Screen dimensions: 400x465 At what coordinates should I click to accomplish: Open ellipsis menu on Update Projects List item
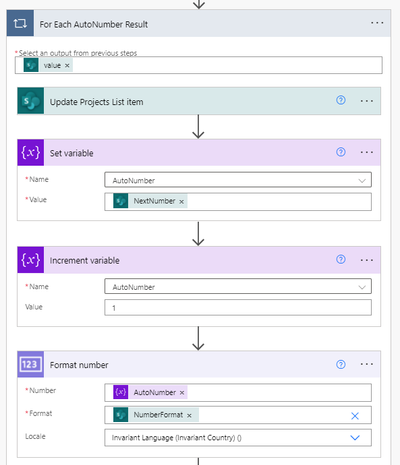[x=367, y=101]
